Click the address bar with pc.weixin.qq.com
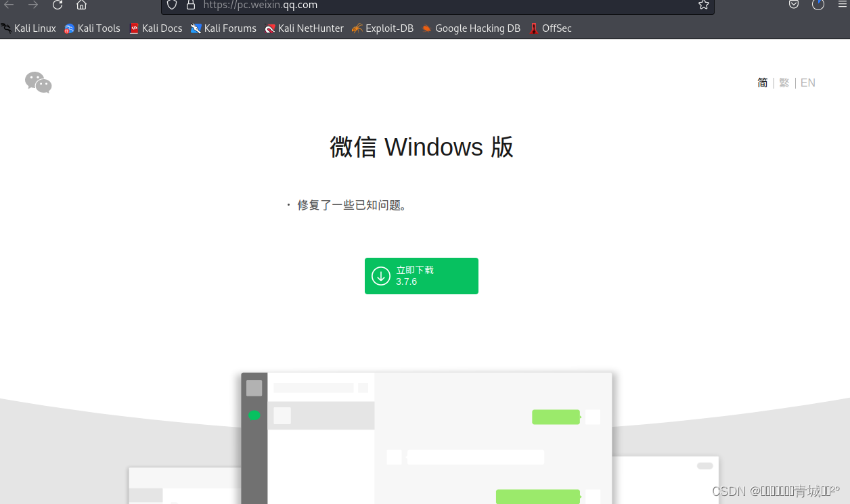 coord(437,5)
